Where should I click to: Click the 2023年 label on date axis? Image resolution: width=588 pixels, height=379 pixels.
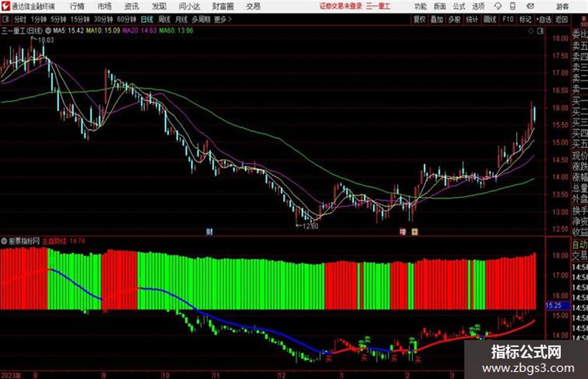point(11,375)
